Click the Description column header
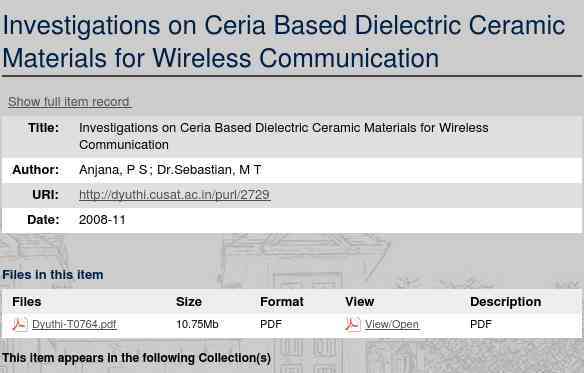The image size is (584, 373). pos(505,302)
